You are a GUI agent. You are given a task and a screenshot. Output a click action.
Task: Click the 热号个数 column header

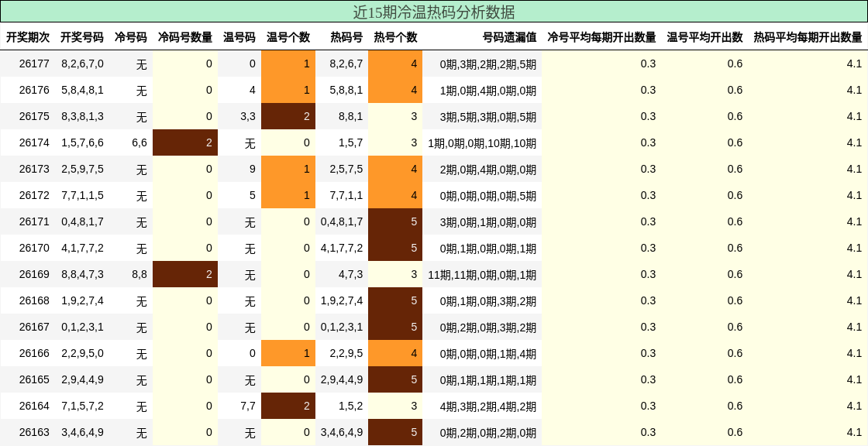395,37
